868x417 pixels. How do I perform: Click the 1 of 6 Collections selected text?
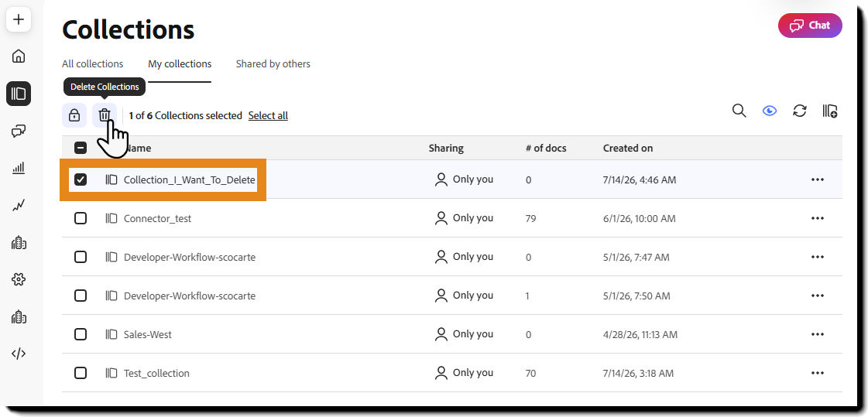pyautogui.click(x=185, y=115)
